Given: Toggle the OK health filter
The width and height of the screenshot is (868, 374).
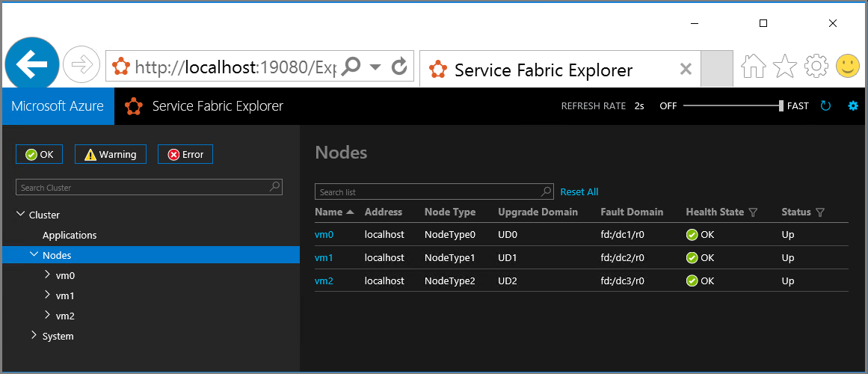Looking at the screenshot, I should pyautogui.click(x=39, y=154).
